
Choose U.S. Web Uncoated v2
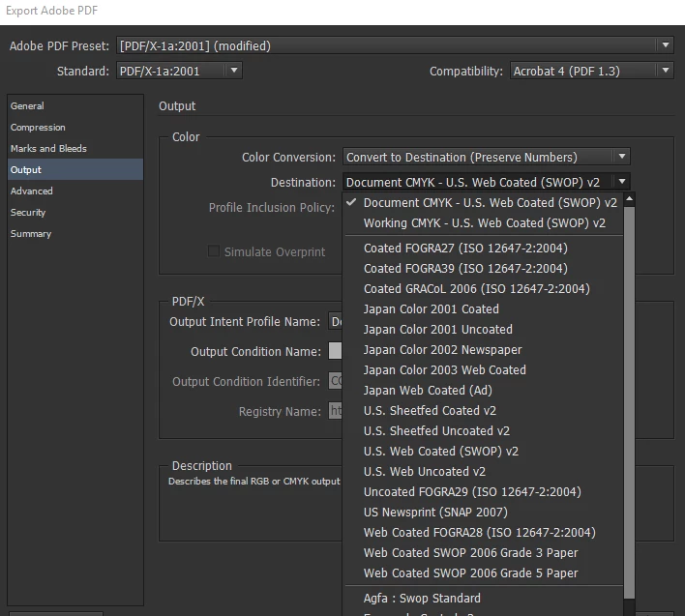coord(484,472)
